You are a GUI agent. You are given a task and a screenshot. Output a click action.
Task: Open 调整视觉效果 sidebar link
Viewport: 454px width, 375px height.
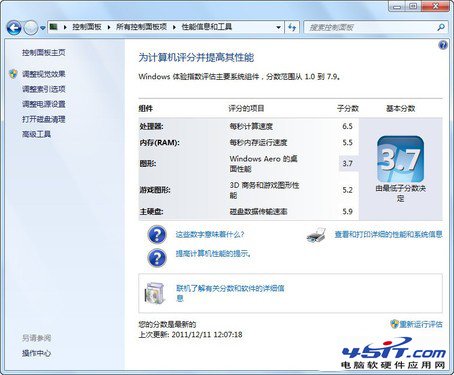(x=44, y=74)
